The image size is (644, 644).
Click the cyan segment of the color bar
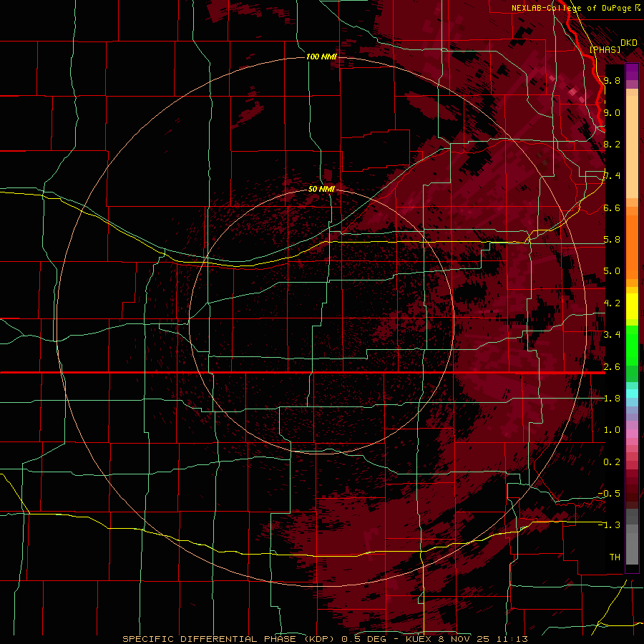[x=632, y=394]
